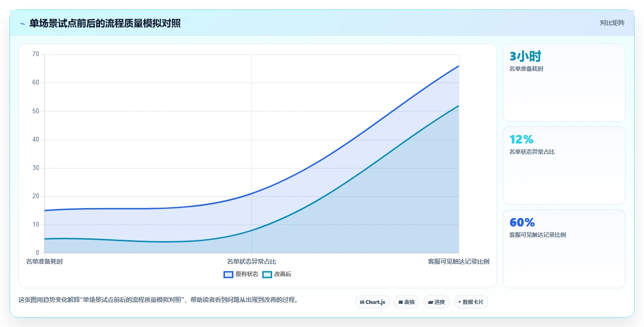Click the 3小时 value
Viewport: 644px width, 327px height.
pos(525,57)
